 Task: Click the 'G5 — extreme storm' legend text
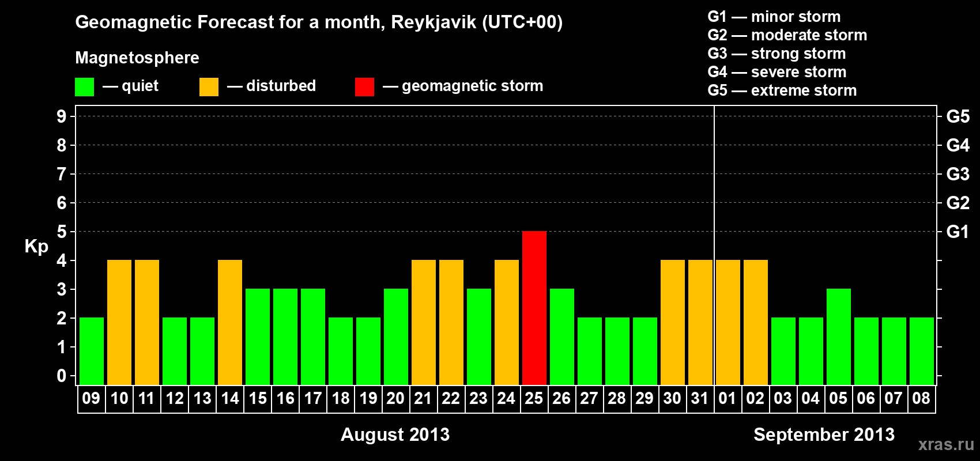[782, 90]
